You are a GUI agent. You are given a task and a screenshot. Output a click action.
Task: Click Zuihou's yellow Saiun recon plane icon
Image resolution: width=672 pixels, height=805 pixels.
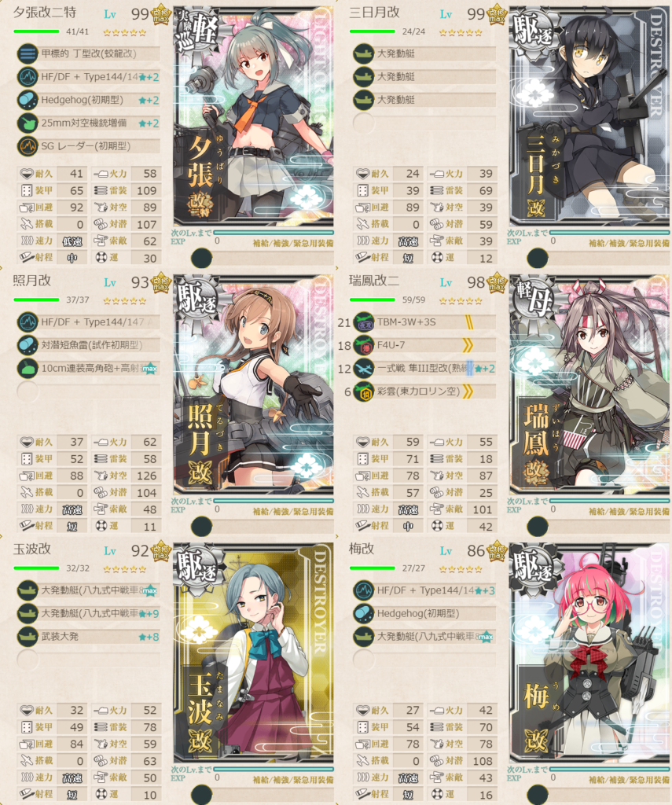point(363,391)
